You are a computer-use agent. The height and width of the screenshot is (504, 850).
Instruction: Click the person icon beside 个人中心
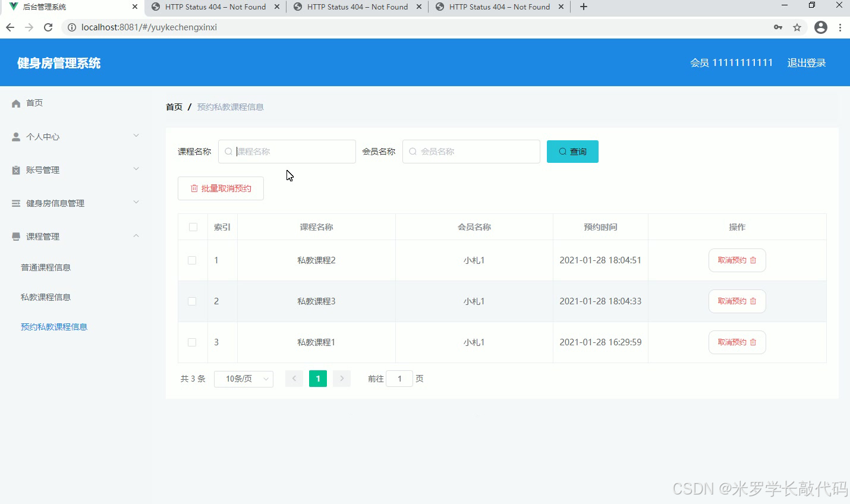click(16, 137)
